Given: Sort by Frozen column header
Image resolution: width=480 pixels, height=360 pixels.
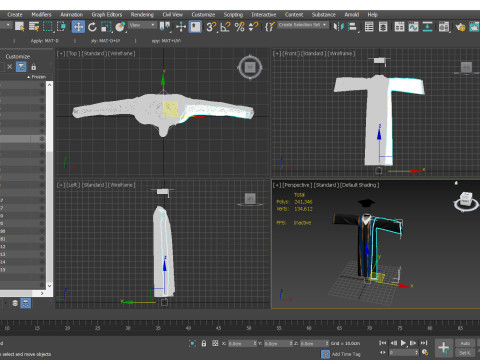Looking at the screenshot, I should [x=38, y=77].
